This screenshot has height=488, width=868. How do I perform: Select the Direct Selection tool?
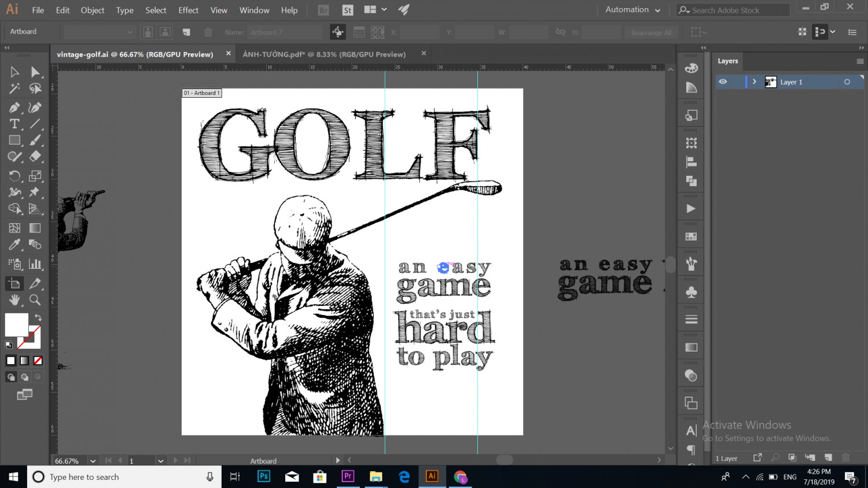point(35,72)
